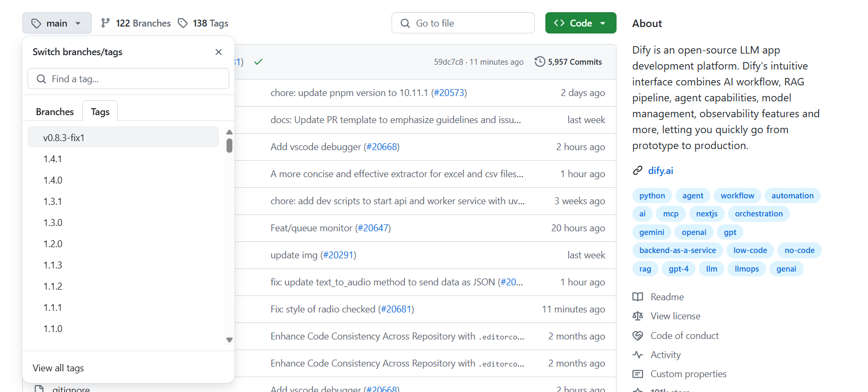868x392 pixels.
Task: Open the main branch selector dropdown
Action: click(x=57, y=23)
